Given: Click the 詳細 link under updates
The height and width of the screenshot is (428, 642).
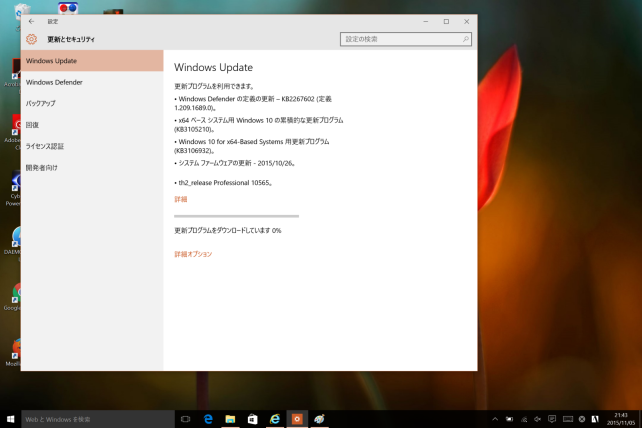Looking at the screenshot, I should [181, 199].
